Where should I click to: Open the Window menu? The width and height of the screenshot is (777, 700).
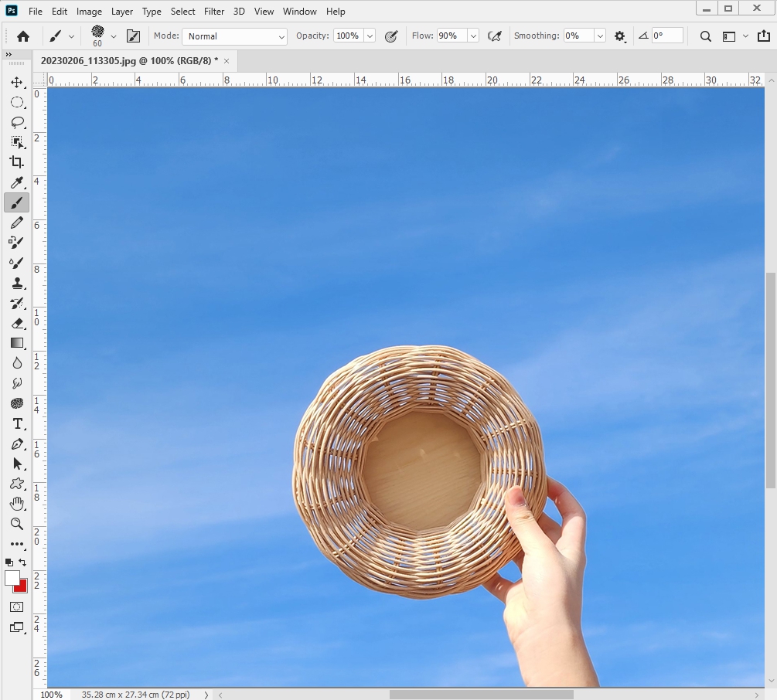coord(300,12)
